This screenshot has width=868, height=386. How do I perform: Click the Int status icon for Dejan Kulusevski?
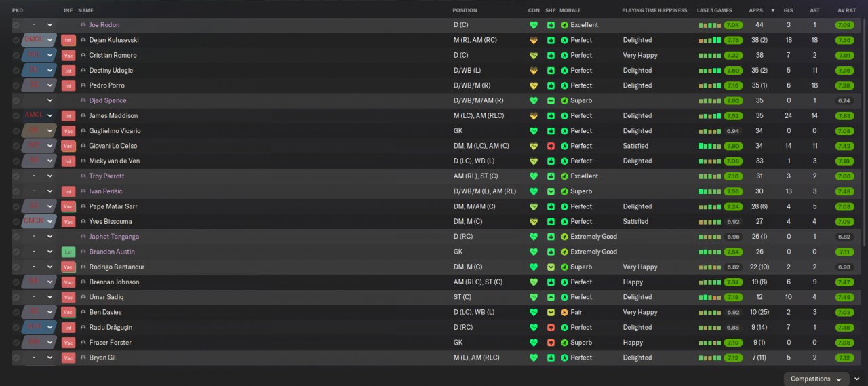pos(68,40)
